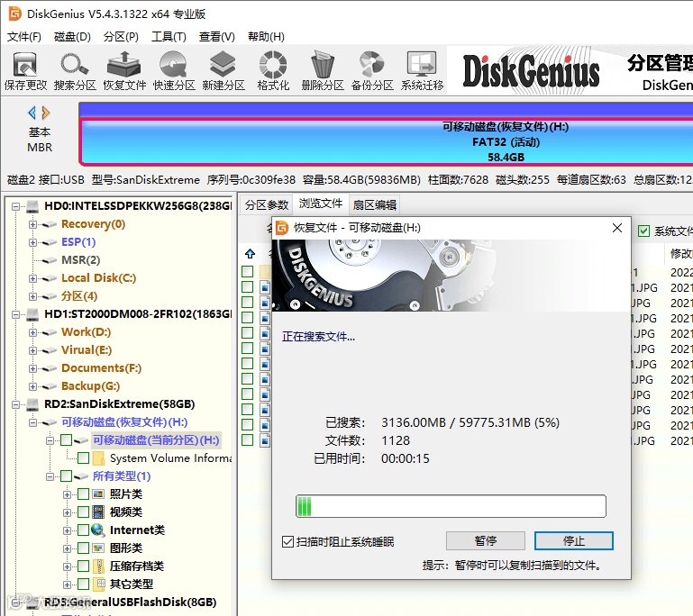Expand the Backup(G:) partition node

tap(32, 386)
